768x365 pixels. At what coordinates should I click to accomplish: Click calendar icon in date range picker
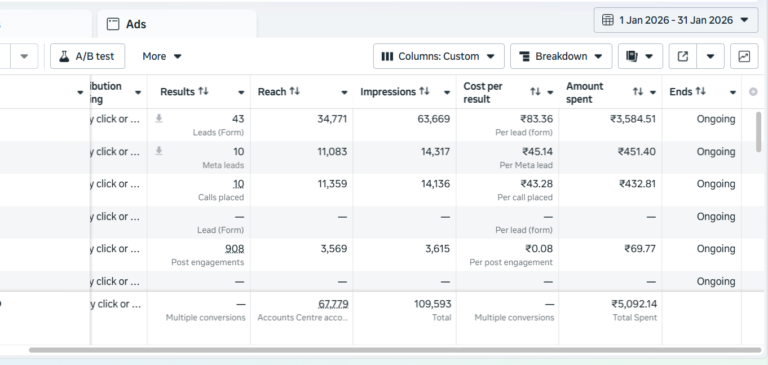[607, 20]
